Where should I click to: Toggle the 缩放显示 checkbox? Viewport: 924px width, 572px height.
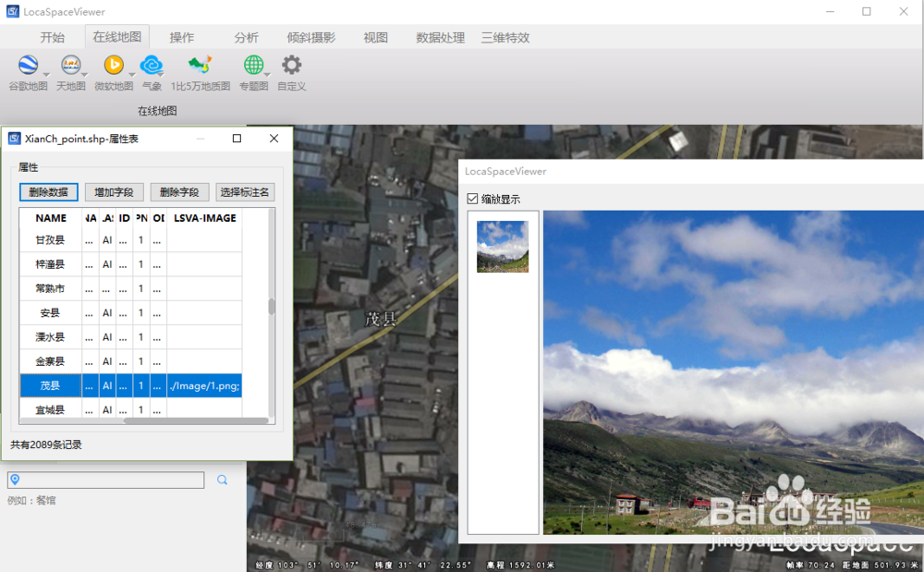(472, 199)
